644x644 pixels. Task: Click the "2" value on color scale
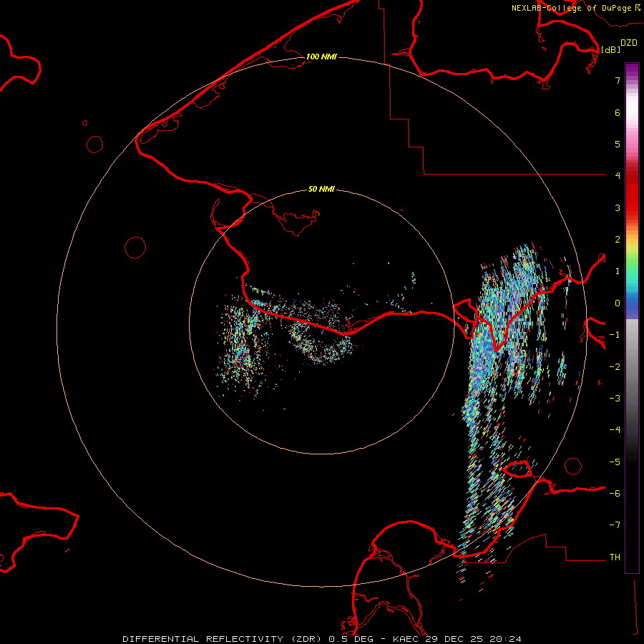pyautogui.click(x=618, y=240)
